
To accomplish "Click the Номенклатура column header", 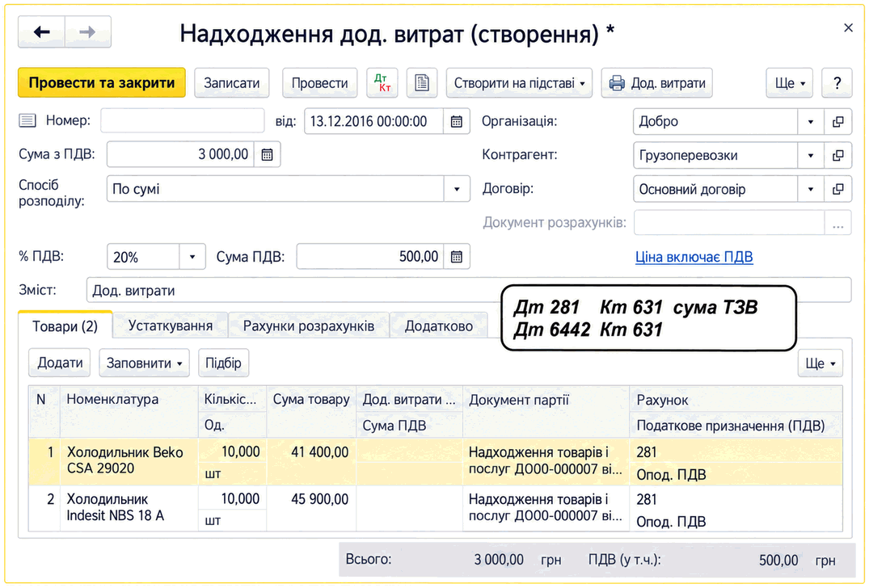I will click(x=129, y=411).
